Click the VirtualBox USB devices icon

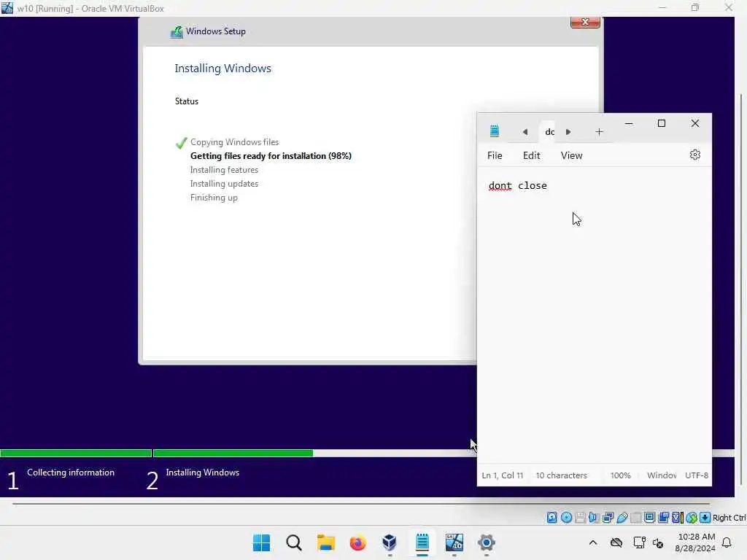[x=622, y=518]
